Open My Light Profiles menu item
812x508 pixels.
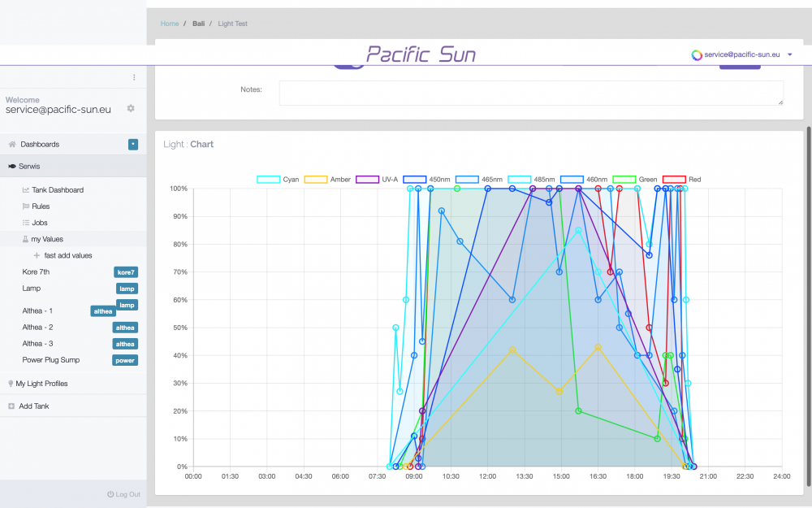coord(41,384)
